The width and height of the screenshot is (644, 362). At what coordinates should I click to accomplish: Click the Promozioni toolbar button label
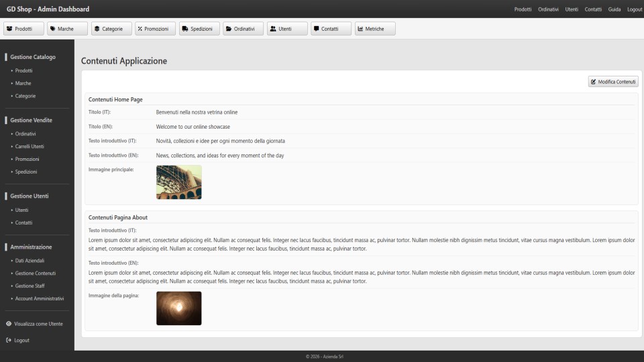click(156, 29)
